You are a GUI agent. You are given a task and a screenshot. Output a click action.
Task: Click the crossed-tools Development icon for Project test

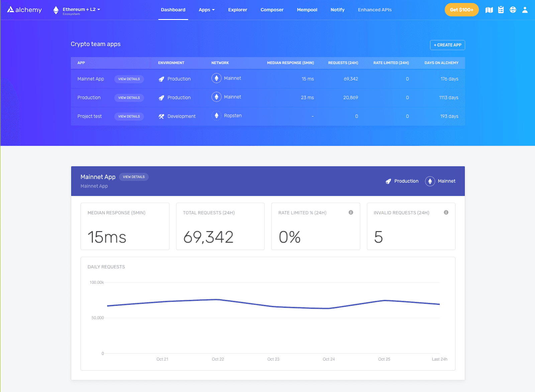pos(161,116)
